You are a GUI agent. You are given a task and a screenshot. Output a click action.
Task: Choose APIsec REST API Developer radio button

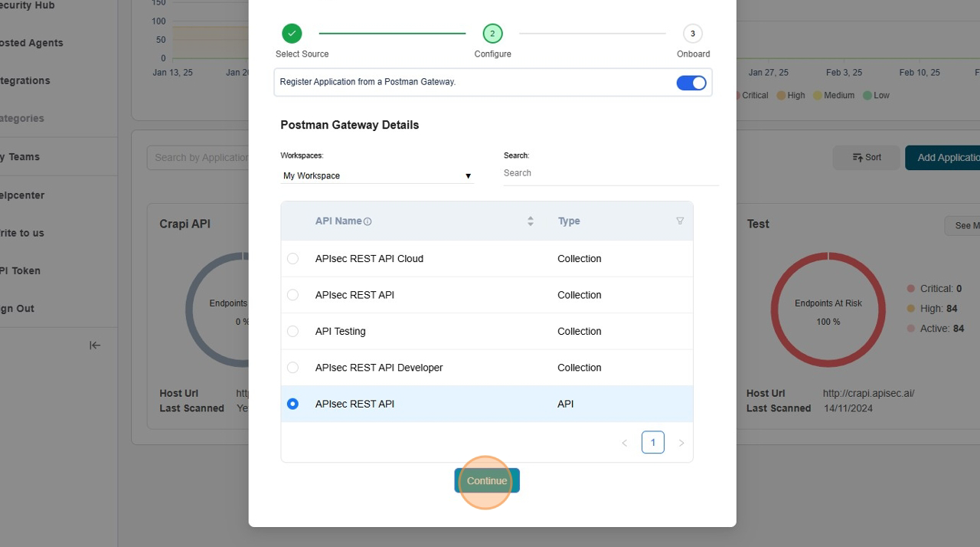(292, 368)
